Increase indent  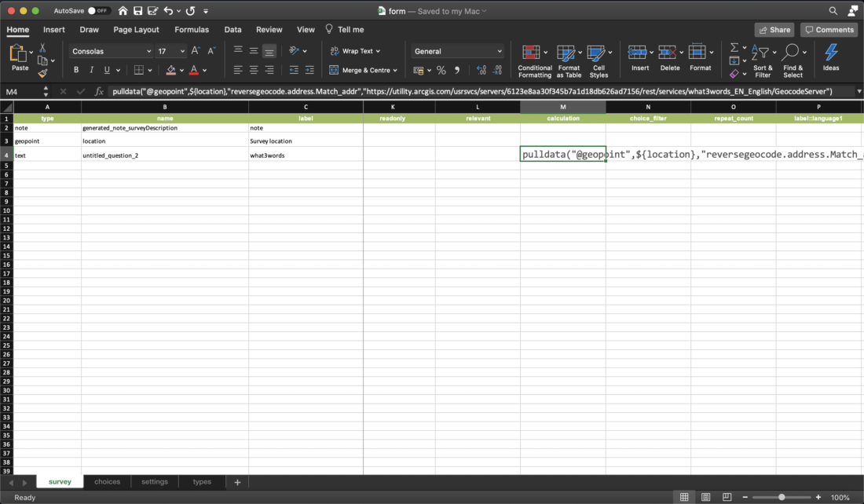click(309, 70)
